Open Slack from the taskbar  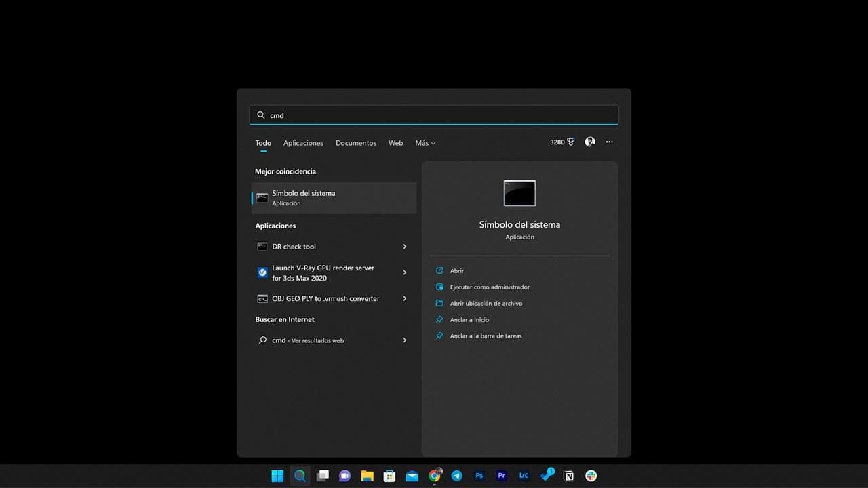point(591,476)
